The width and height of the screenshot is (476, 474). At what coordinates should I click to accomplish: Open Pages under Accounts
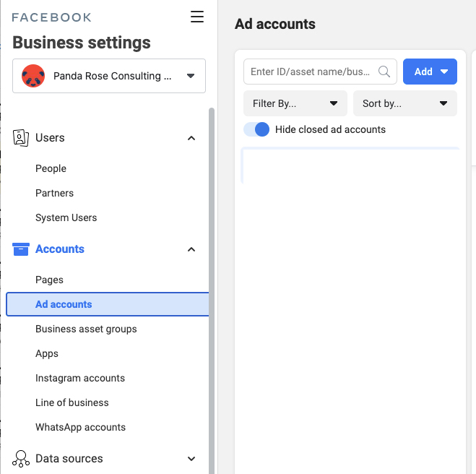49,280
